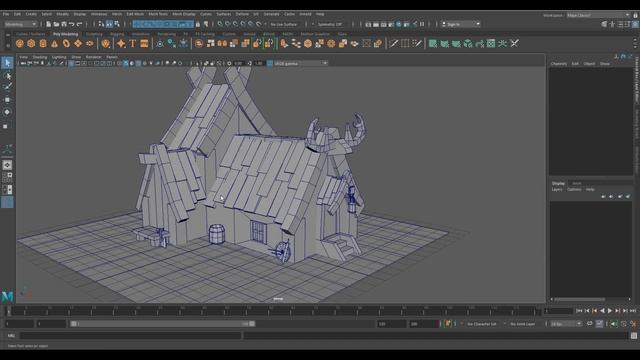Toggle Snap to Grids
This screenshot has height=360, width=640.
point(220,24)
